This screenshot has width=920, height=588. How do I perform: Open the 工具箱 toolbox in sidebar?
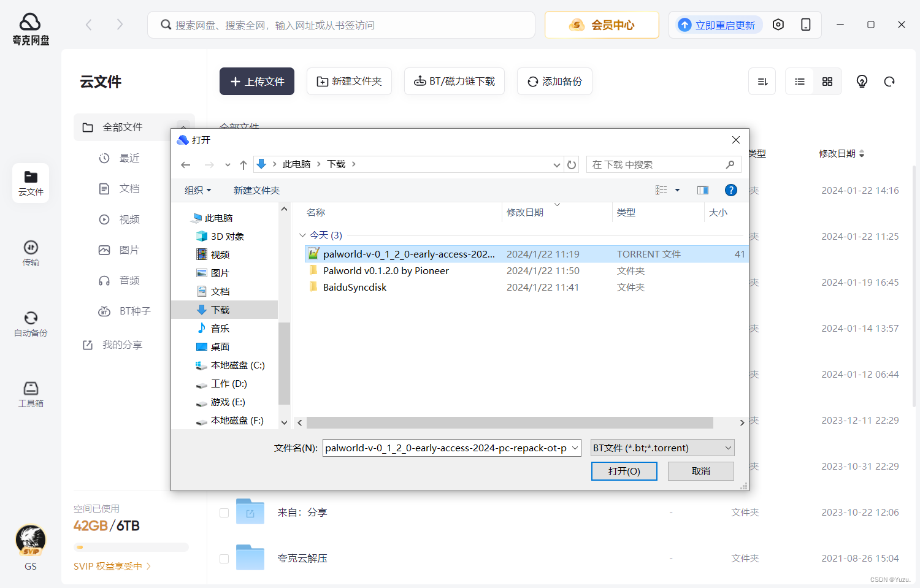[30, 393]
